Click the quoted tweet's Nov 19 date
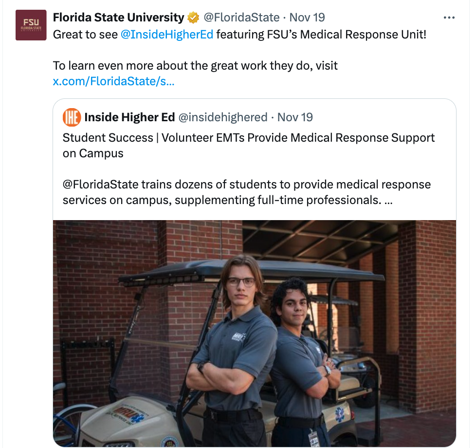 coord(295,117)
